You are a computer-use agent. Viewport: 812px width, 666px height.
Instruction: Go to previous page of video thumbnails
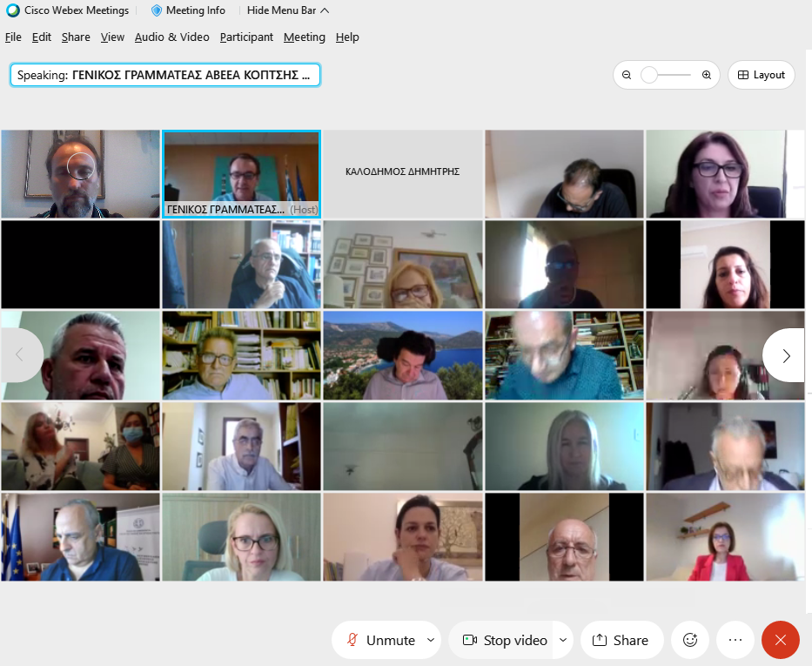(19, 355)
